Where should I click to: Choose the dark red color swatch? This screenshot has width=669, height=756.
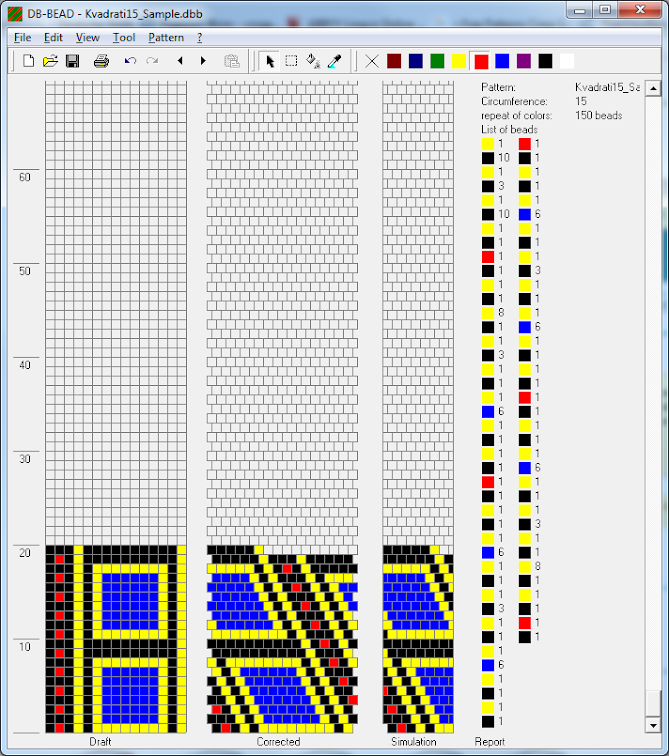tap(394, 61)
